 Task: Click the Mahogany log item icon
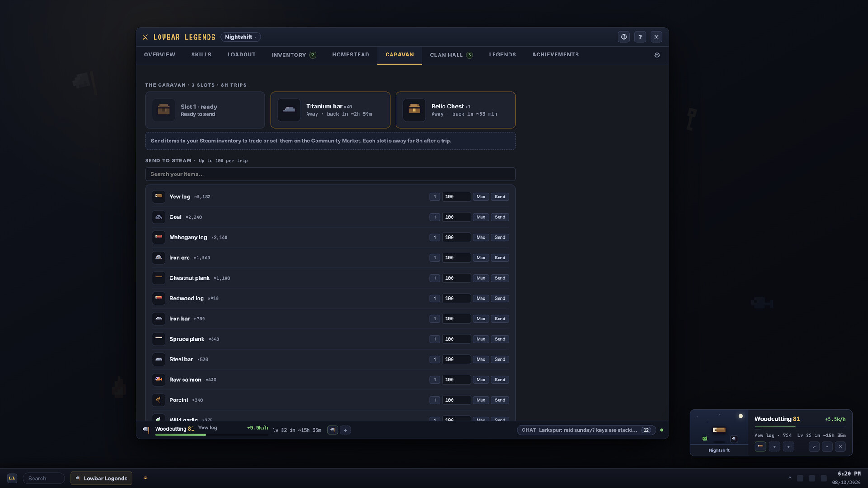point(159,237)
